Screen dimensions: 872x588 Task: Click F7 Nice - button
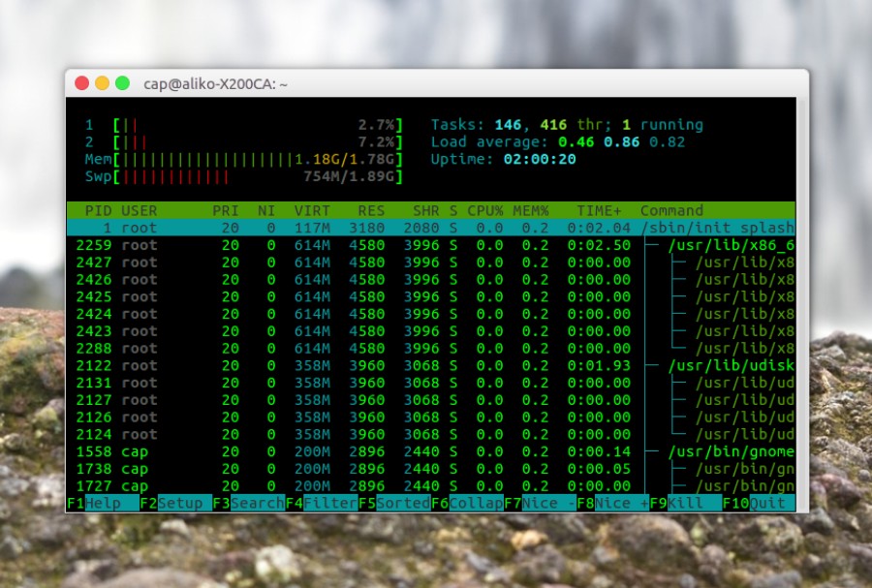click(540, 504)
